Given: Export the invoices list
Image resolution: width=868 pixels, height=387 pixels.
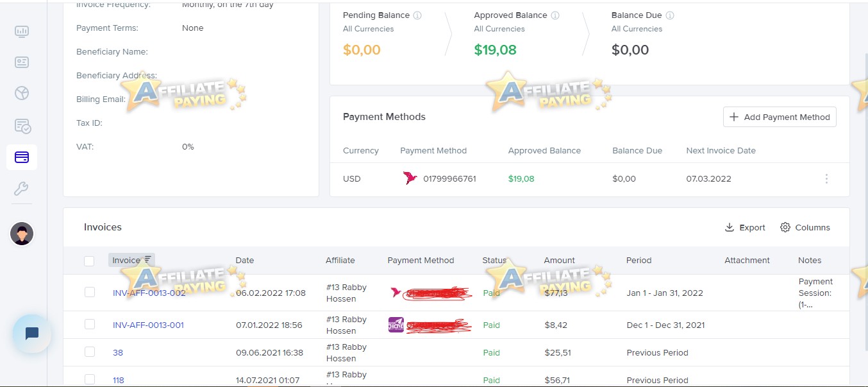Looking at the screenshot, I should [x=745, y=227].
